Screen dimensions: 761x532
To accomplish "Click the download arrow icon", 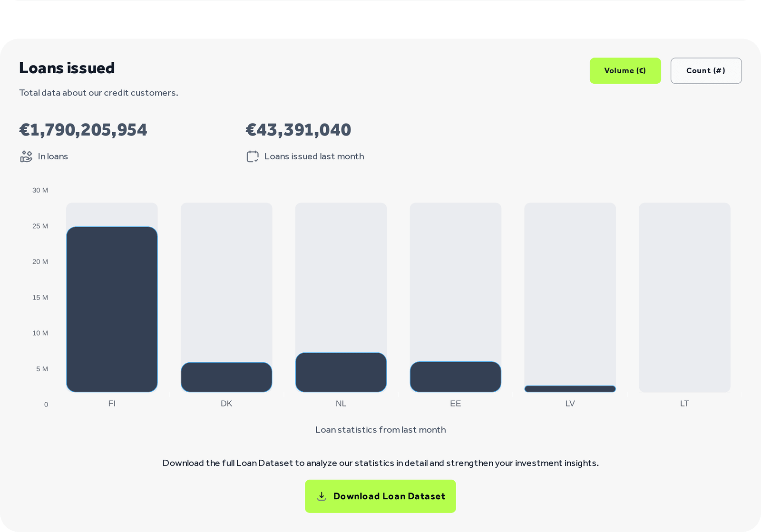I will 322,496.
